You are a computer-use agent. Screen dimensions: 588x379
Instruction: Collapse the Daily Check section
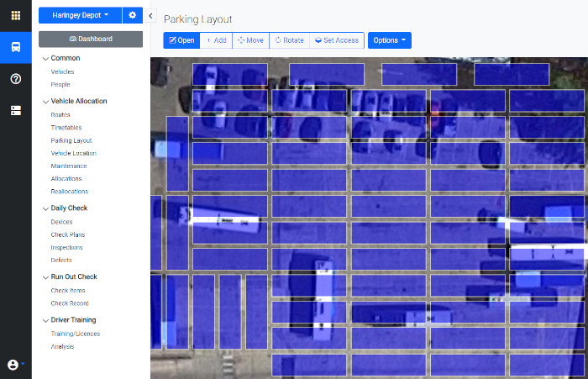tap(66, 208)
